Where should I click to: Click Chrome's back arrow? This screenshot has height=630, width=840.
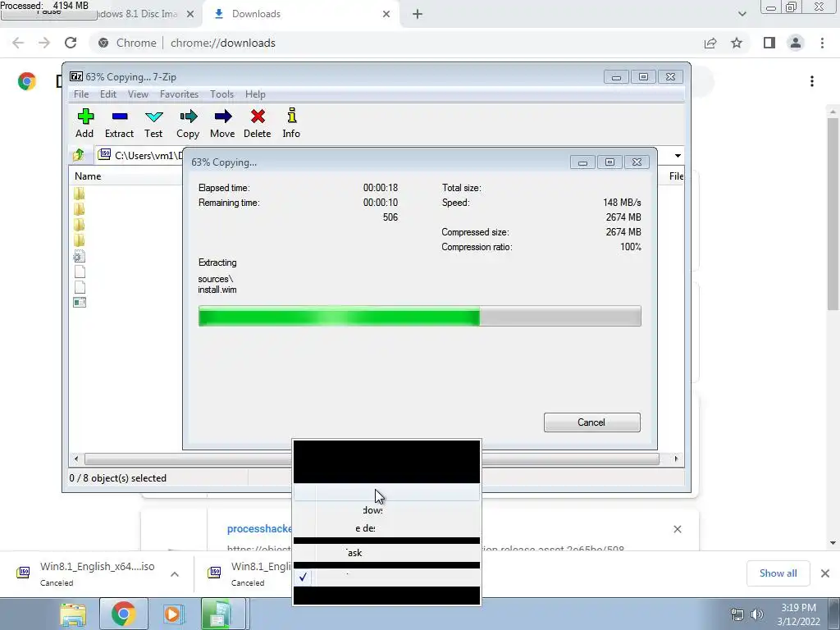pos(18,43)
